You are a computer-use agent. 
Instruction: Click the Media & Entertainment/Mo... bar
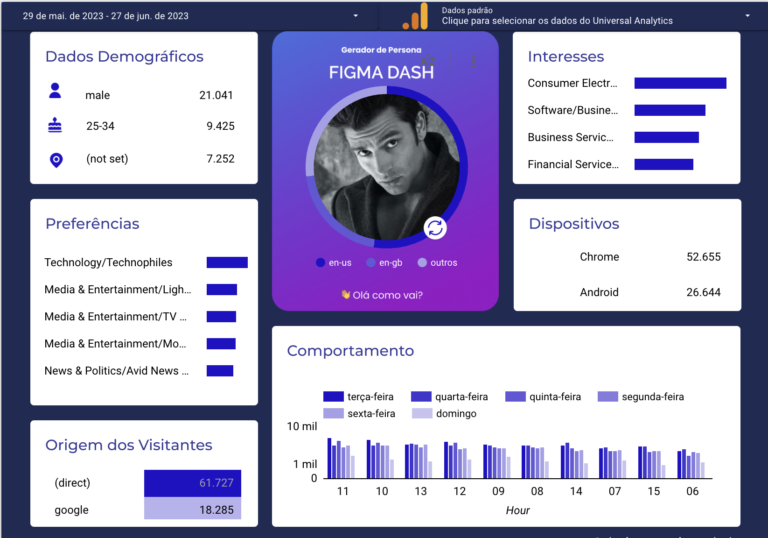click(x=221, y=343)
